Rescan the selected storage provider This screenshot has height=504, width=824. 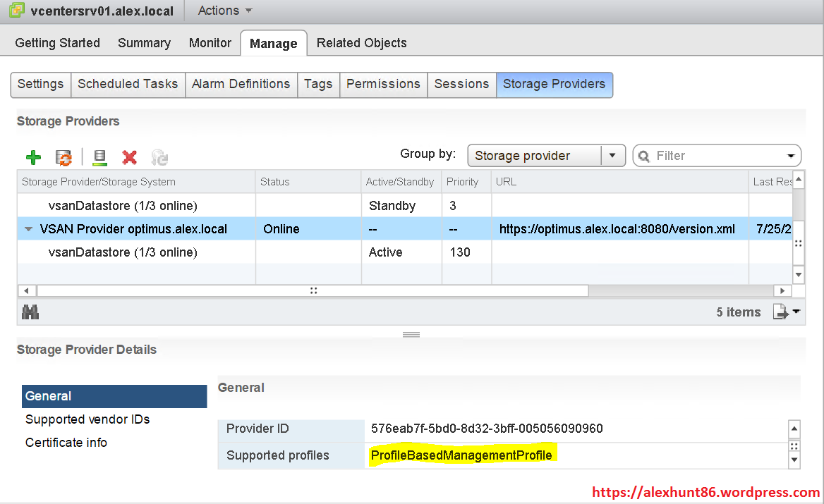[99, 157]
